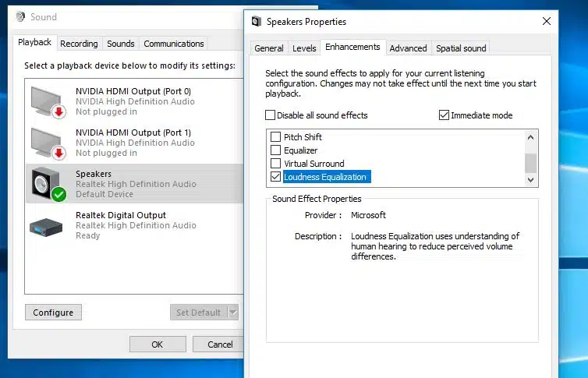Viewport: 588px width, 378px height.
Task: Select NVIDIA HDMI Output Port 0 monitor icon
Action: pyautogui.click(x=48, y=102)
